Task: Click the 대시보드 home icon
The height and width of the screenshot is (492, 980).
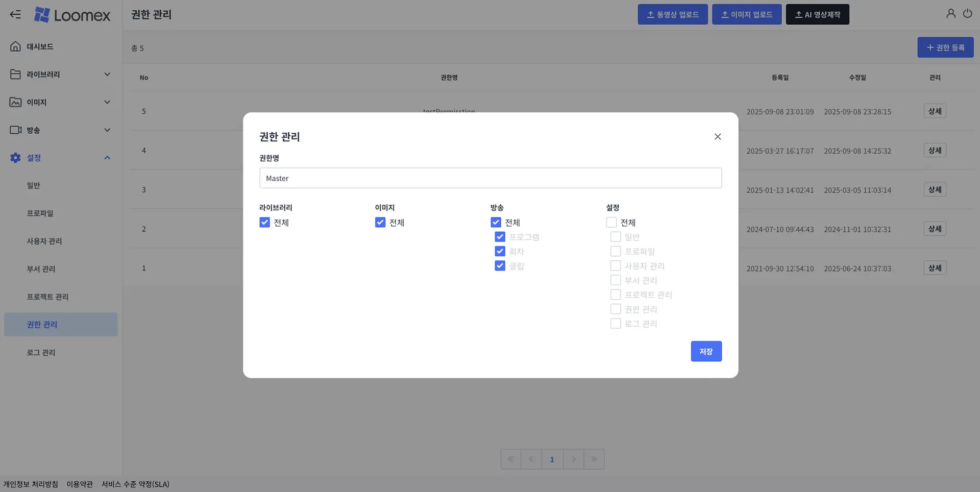Action: (15, 46)
